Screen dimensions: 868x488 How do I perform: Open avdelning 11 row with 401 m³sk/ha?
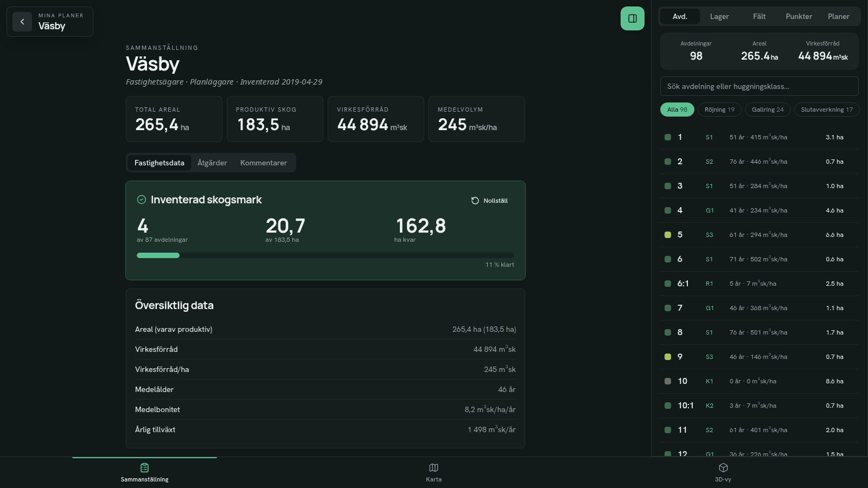click(x=759, y=430)
